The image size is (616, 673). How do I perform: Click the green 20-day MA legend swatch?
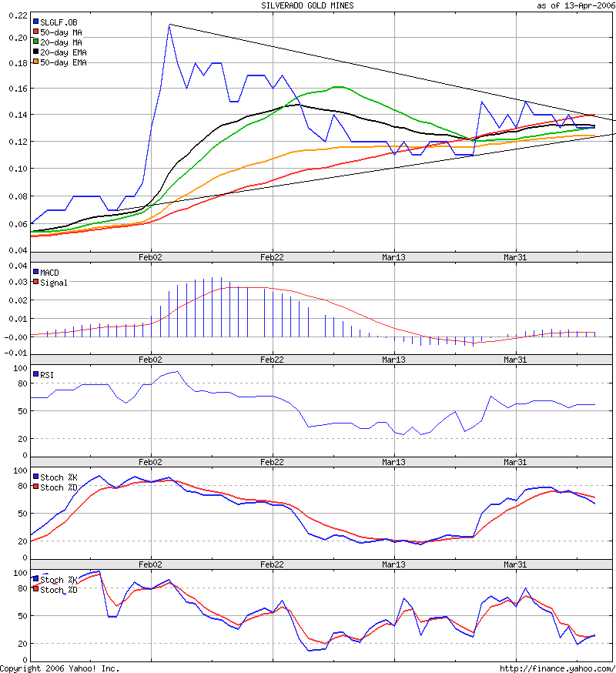click(36, 42)
